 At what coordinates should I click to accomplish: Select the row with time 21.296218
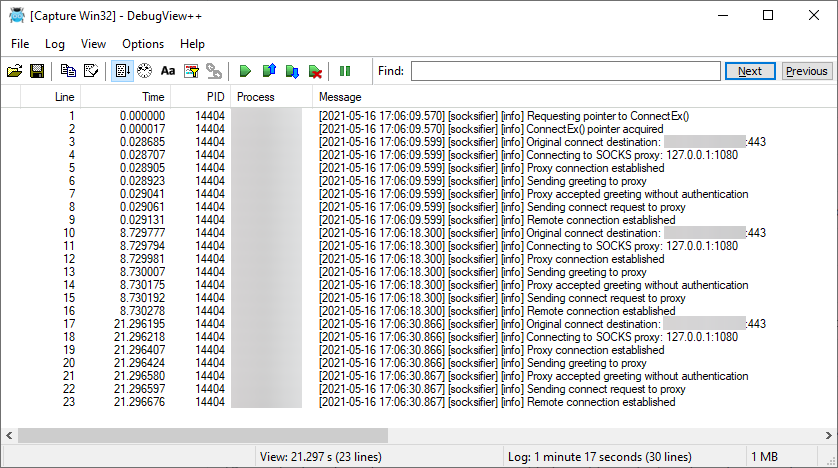coord(418,337)
